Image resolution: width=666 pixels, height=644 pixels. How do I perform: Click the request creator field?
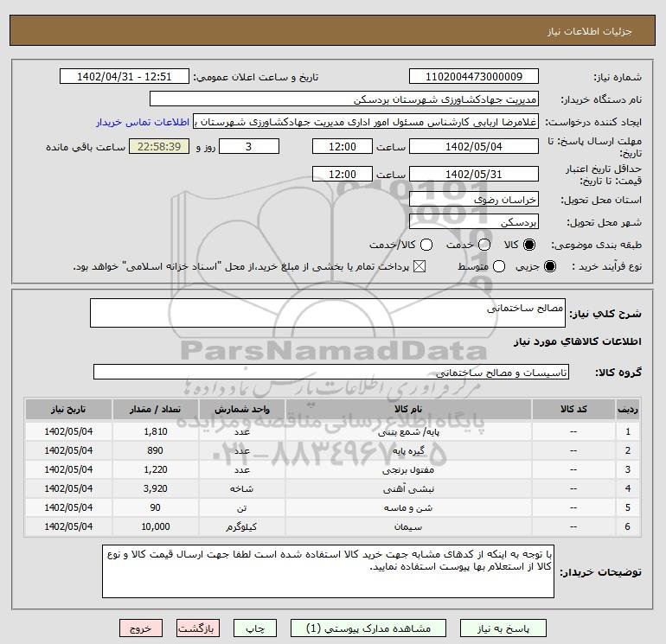pyautogui.click(x=366, y=122)
